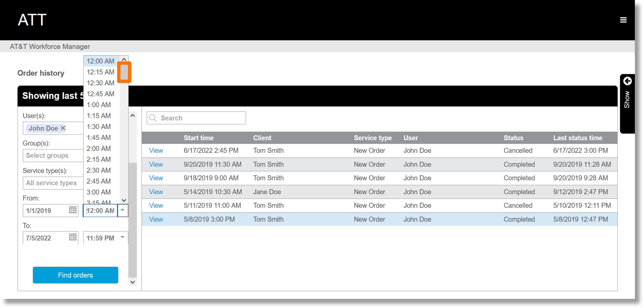View the 5/14/2019 10:30 AM order
Viewport: 644px width, 308px height.
coord(156,192)
